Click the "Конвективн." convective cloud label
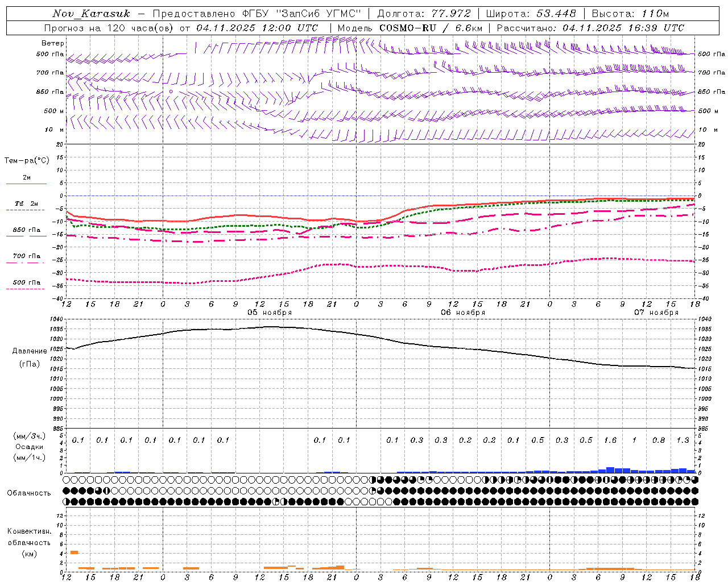728x582 pixels. point(29,531)
